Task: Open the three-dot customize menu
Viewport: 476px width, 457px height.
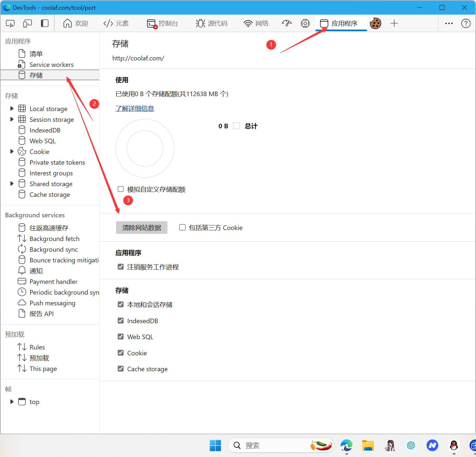Action: pos(449,23)
